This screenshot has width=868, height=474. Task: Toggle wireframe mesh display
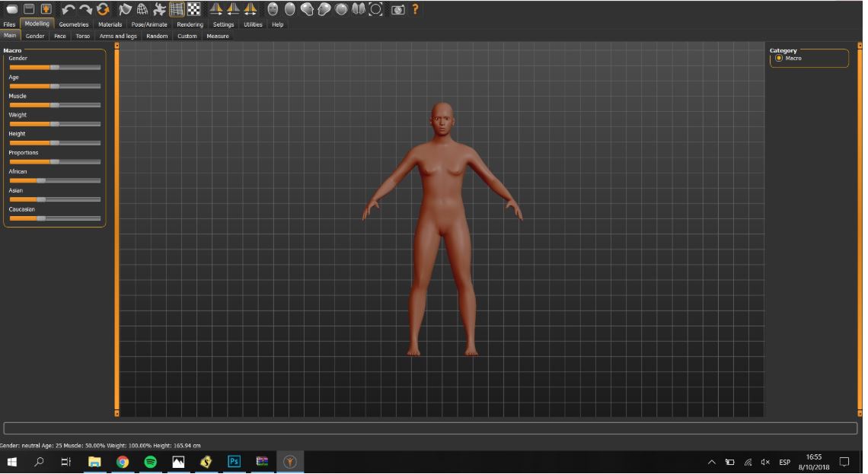point(142,10)
